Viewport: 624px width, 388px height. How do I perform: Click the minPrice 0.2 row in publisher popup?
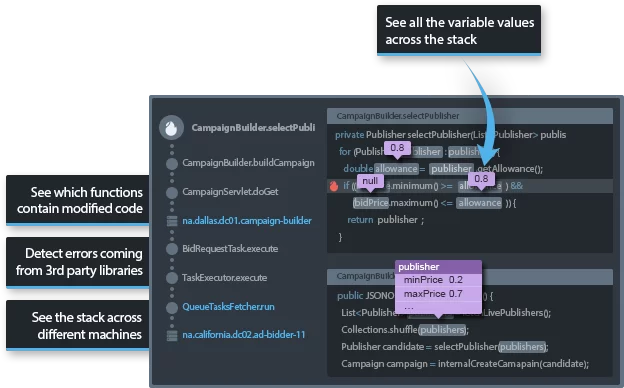point(439,280)
